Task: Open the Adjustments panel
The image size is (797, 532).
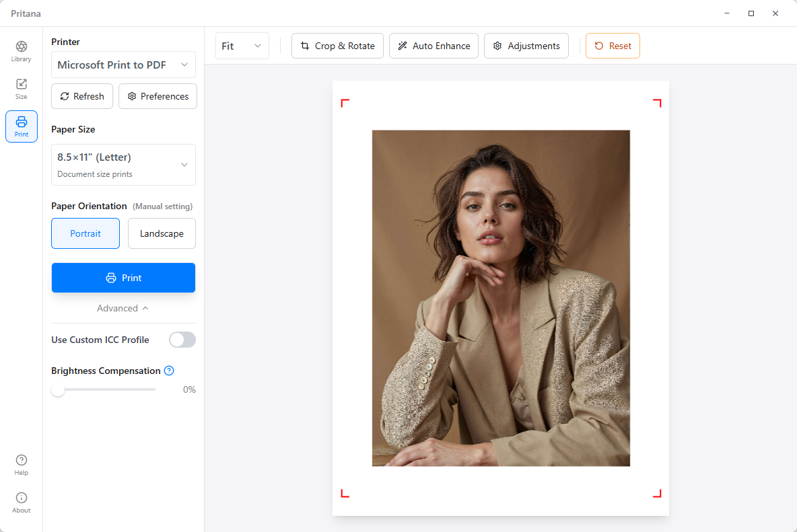Action: tap(526, 46)
